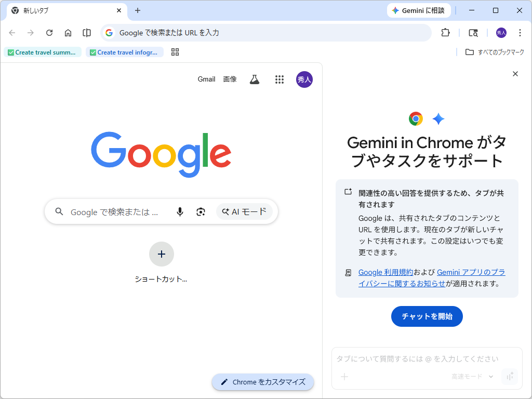Open Create travel infogr... bookmark
Image resolution: width=532 pixels, height=399 pixels.
tap(125, 52)
